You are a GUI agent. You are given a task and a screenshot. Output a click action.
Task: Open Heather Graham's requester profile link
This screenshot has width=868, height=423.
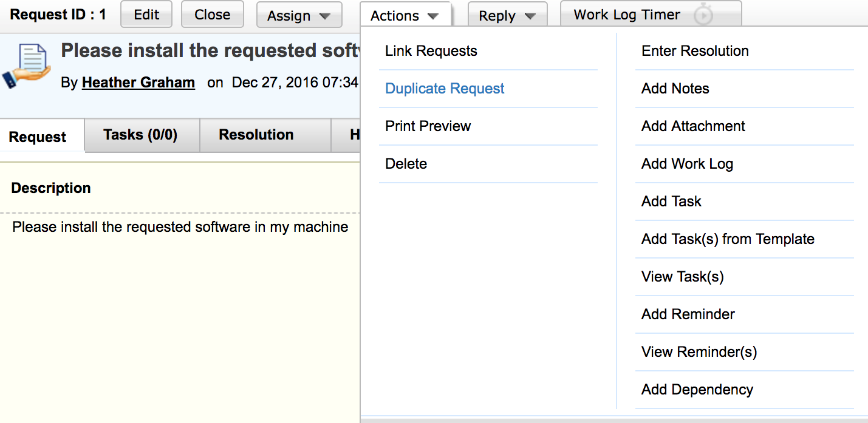(138, 83)
